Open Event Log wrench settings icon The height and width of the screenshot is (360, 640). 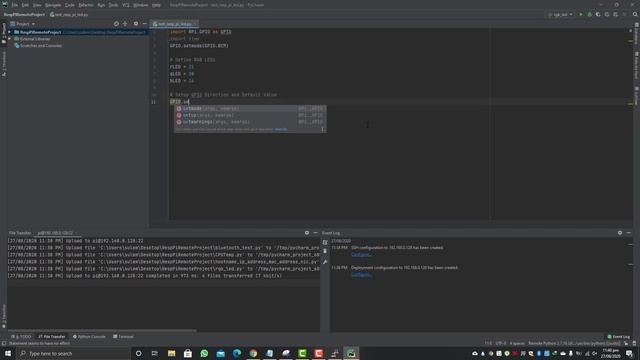coord(325,262)
